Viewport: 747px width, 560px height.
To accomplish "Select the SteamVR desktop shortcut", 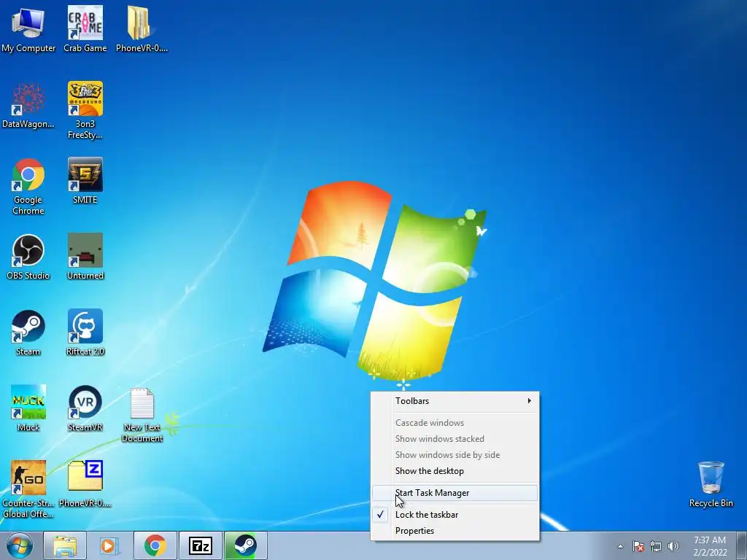I will pyautogui.click(x=85, y=408).
